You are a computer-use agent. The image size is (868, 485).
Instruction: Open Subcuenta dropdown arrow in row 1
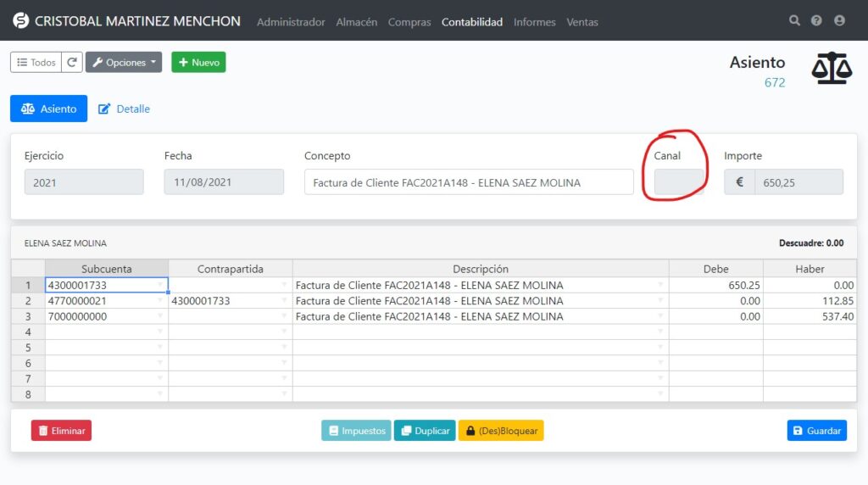pos(160,285)
